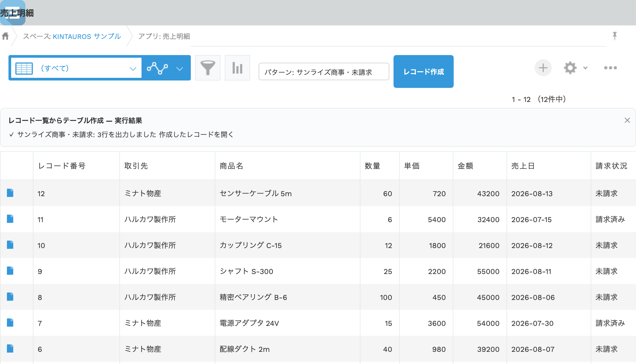Image resolution: width=636 pixels, height=364 pixels.
Task: Select the 電源アダプタ 24V cell
Action: 288,323
